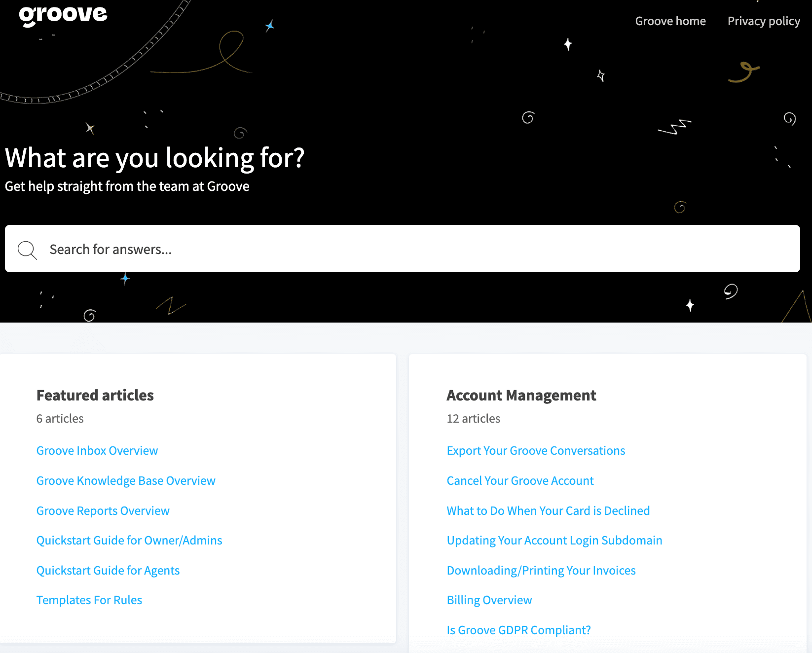Viewport: 812px width, 653px height.
Task: Open Groove Knowledge Base Overview
Action: pyautogui.click(x=126, y=480)
